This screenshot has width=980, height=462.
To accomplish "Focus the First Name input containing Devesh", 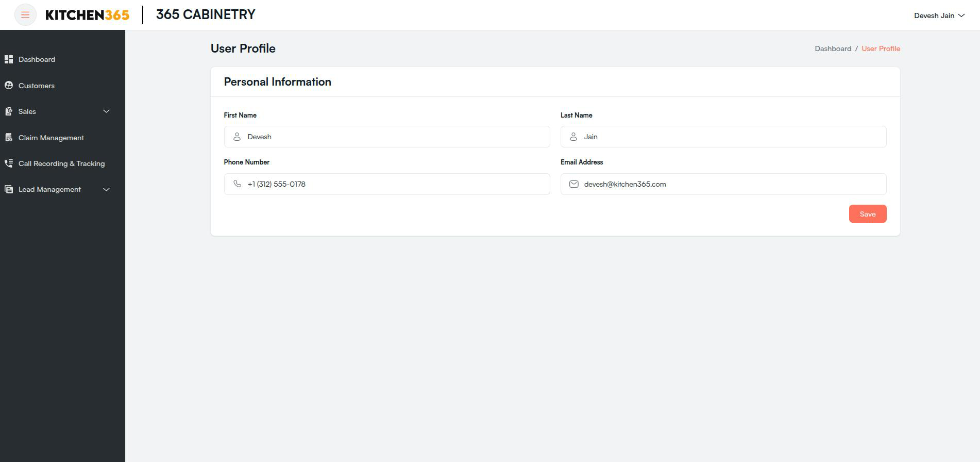I will coord(387,137).
